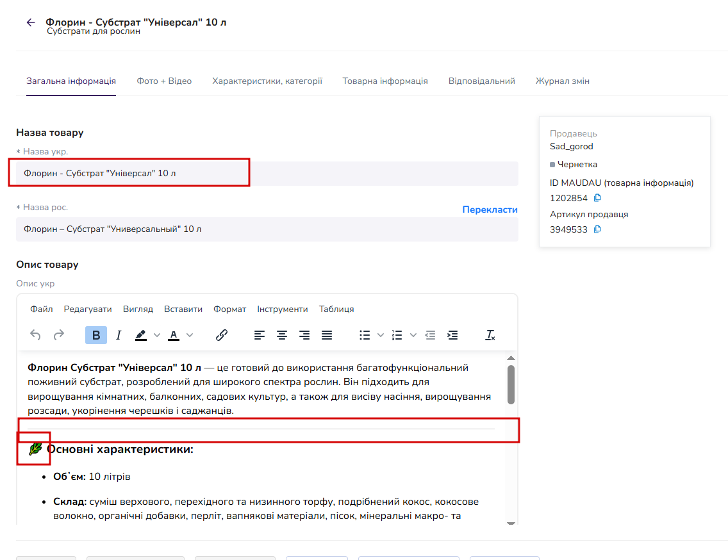
Task: Undo the last edit in description editor
Action: tap(35, 335)
